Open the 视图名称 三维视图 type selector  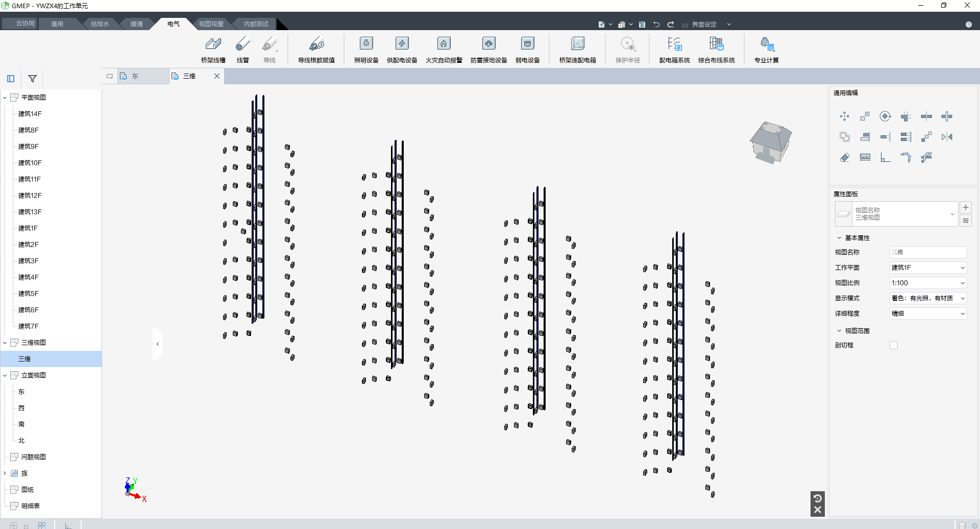896,214
